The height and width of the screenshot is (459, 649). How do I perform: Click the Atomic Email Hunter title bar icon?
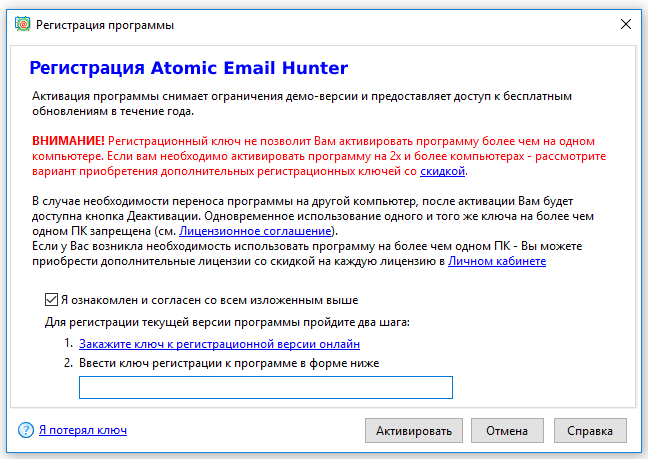[22, 24]
